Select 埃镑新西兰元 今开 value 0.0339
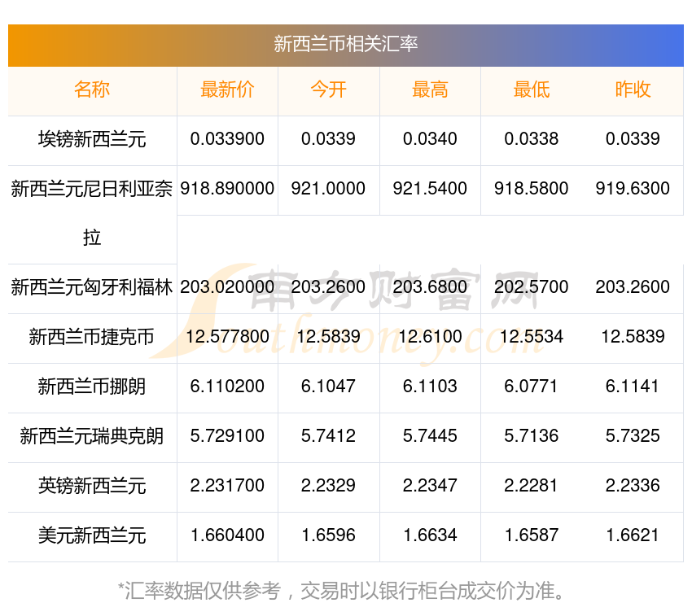The width and height of the screenshot is (692, 616). tap(328, 139)
